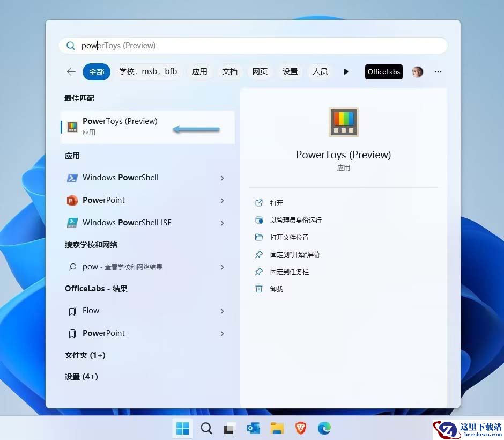Open PowerToys (Preview) best match result

click(x=147, y=127)
